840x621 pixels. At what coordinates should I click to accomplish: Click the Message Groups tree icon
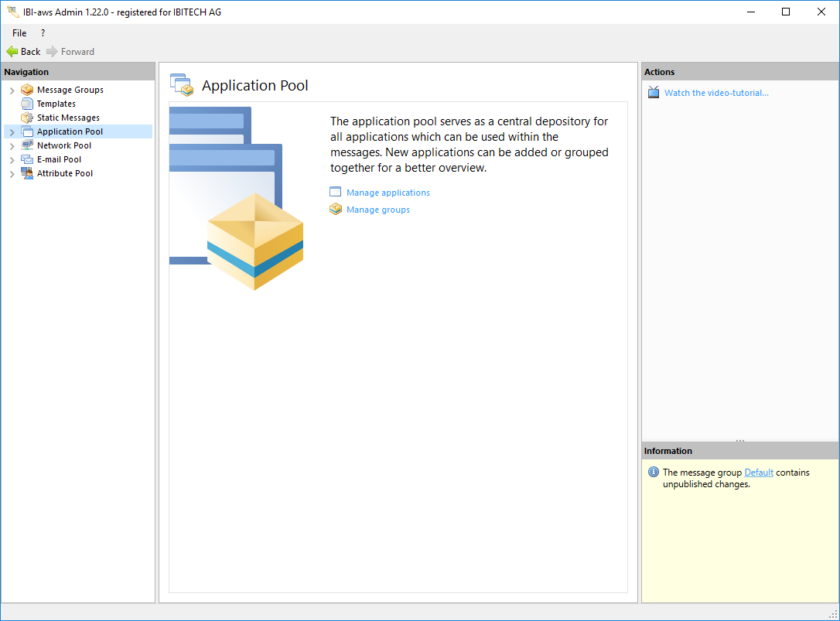pyautogui.click(x=27, y=90)
